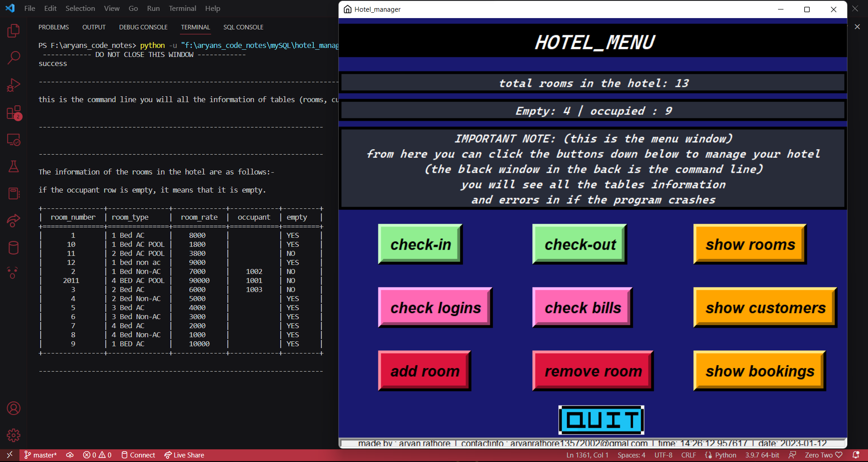Open the notifications bell in the status bar
Image resolution: width=868 pixels, height=462 pixels.
point(855,455)
